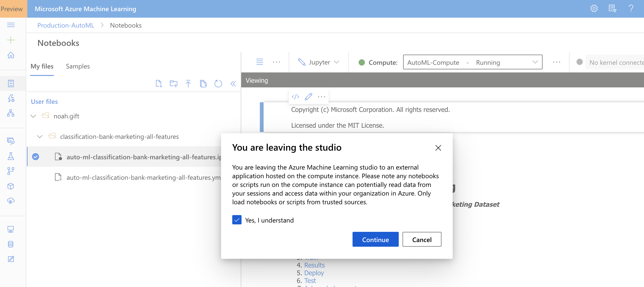
Task: Open the Automated ML section icon
Action: point(11,98)
